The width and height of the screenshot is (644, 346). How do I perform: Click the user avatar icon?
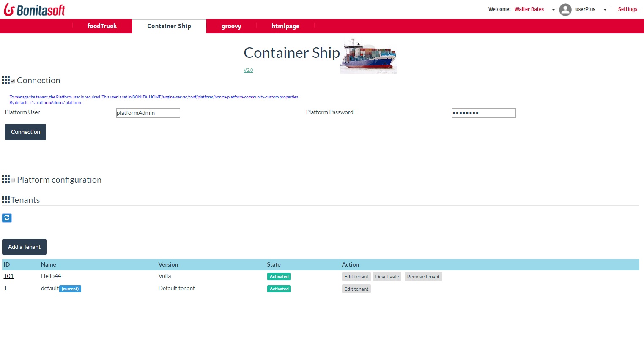coord(565,9)
